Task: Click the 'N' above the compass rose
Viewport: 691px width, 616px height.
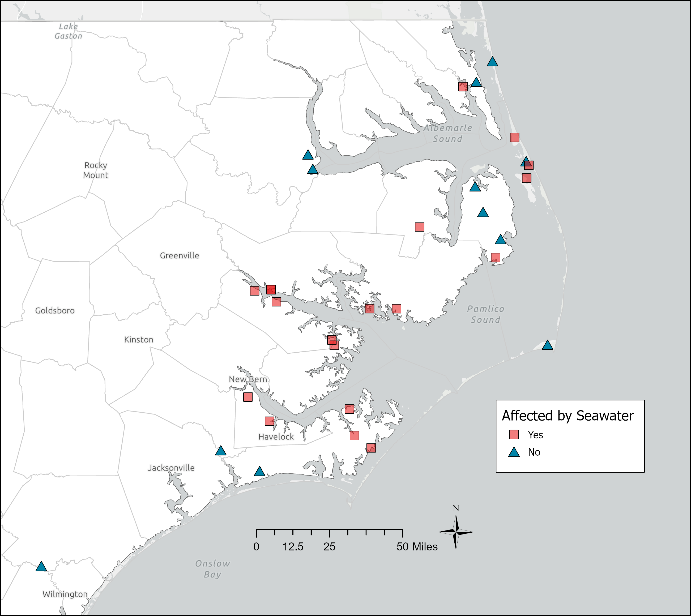Action: click(456, 508)
